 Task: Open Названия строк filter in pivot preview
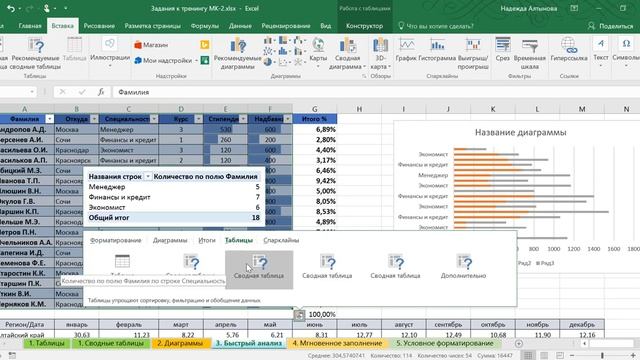[148, 177]
